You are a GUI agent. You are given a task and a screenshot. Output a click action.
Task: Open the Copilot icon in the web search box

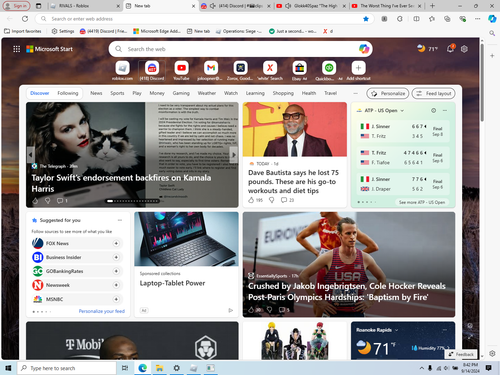click(364, 49)
